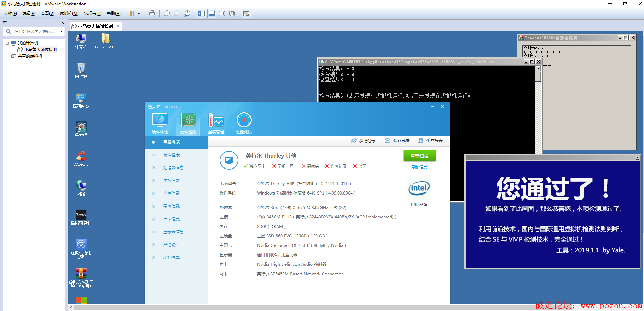The width and height of the screenshot is (644, 311).
Task: Launch 鲁大师 from the desktop
Action: (81, 129)
